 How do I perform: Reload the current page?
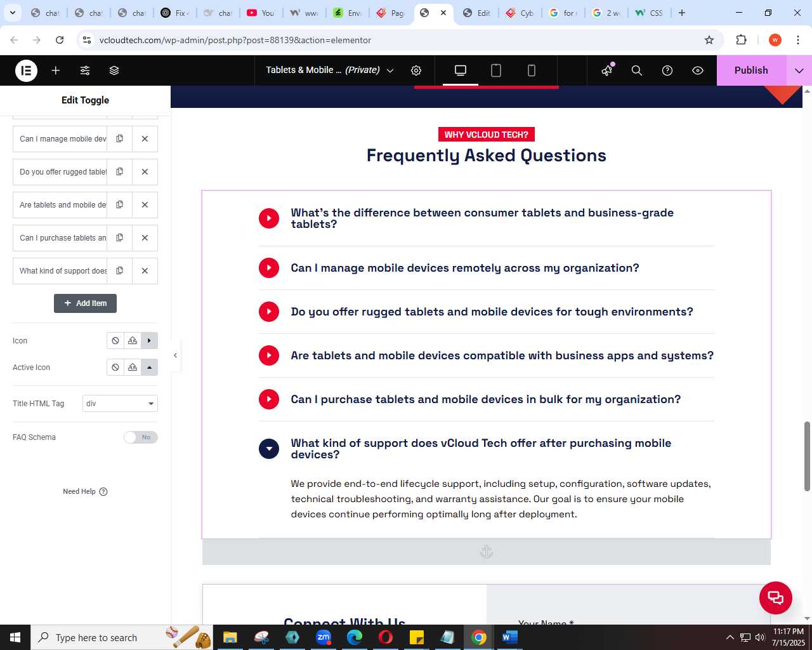(60, 40)
